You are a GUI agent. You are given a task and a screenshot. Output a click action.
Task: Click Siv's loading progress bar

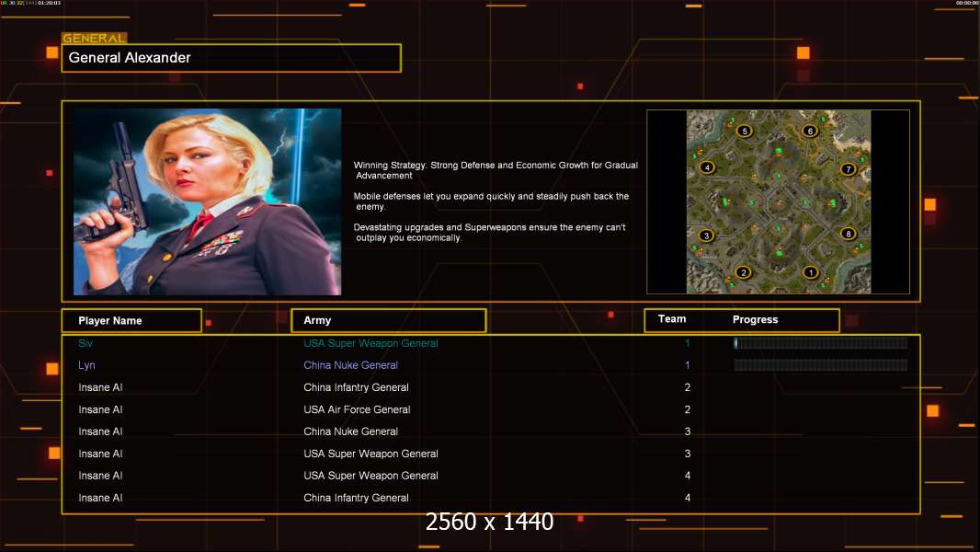pos(821,342)
